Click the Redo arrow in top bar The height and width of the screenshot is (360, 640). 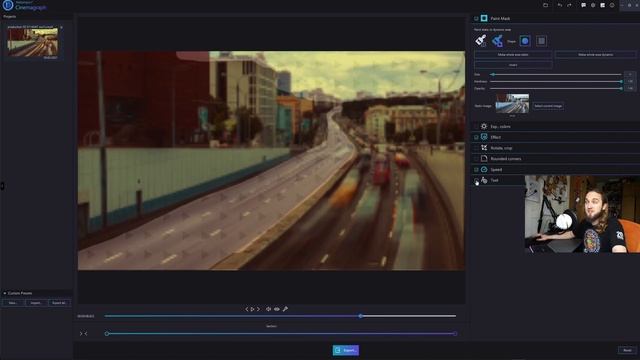pos(569,5)
